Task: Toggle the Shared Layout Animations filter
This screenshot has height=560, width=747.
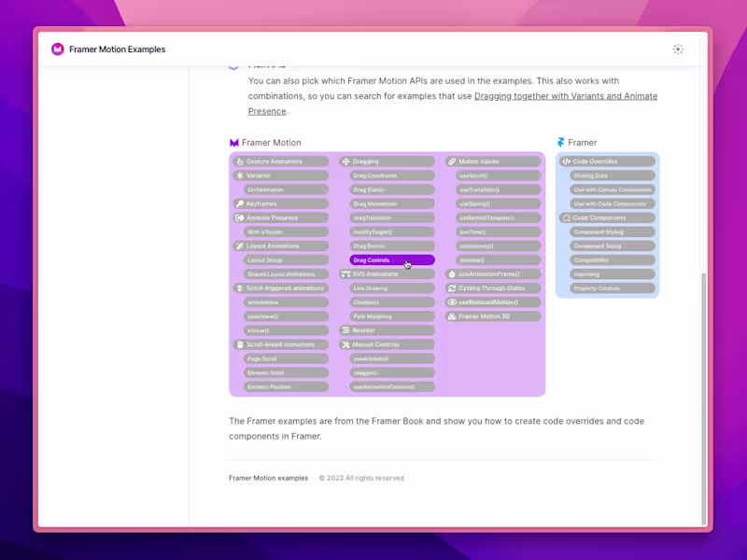Action: pyautogui.click(x=286, y=273)
